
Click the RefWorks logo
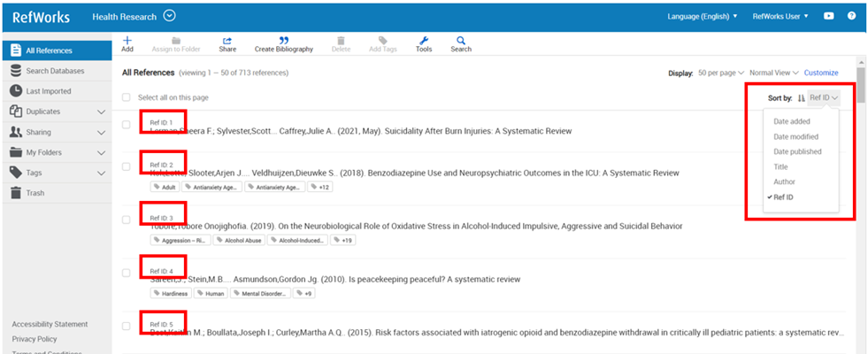coord(41,17)
